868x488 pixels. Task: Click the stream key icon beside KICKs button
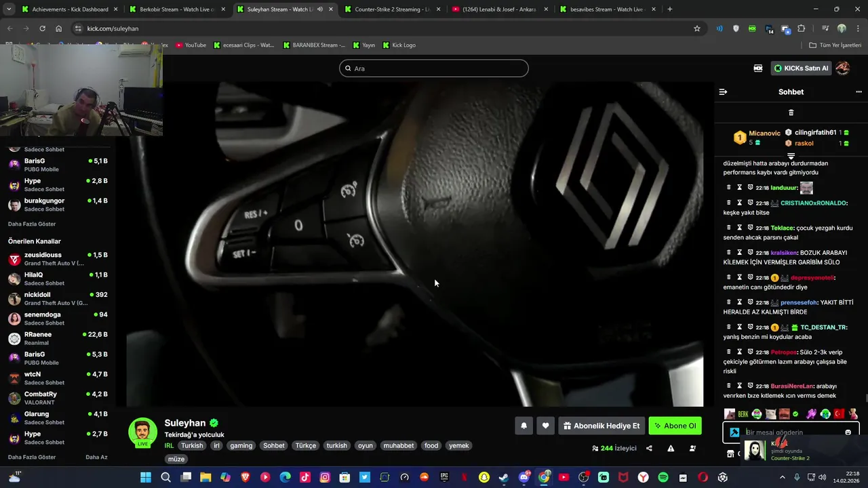tap(758, 68)
